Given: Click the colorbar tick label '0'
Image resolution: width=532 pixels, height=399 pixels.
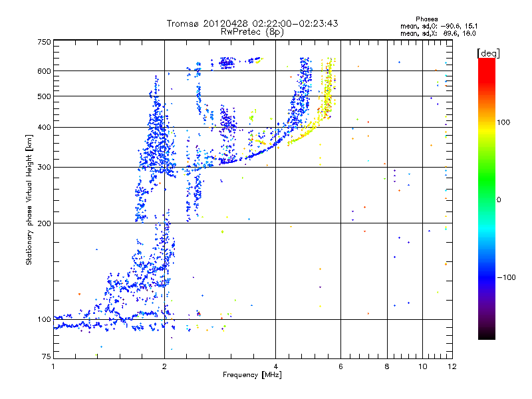Looking at the screenshot, I should pos(499,200).
